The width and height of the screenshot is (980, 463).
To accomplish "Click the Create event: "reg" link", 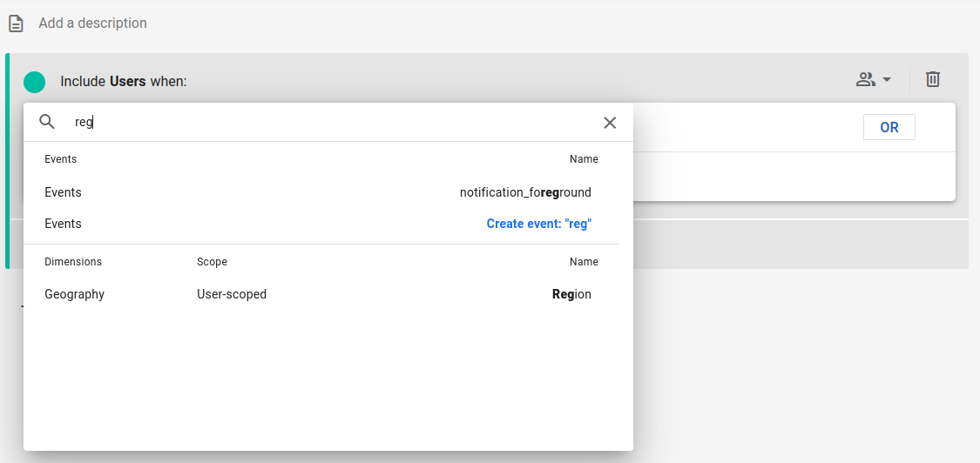I will pyautogui.click(x=538, y=224).
